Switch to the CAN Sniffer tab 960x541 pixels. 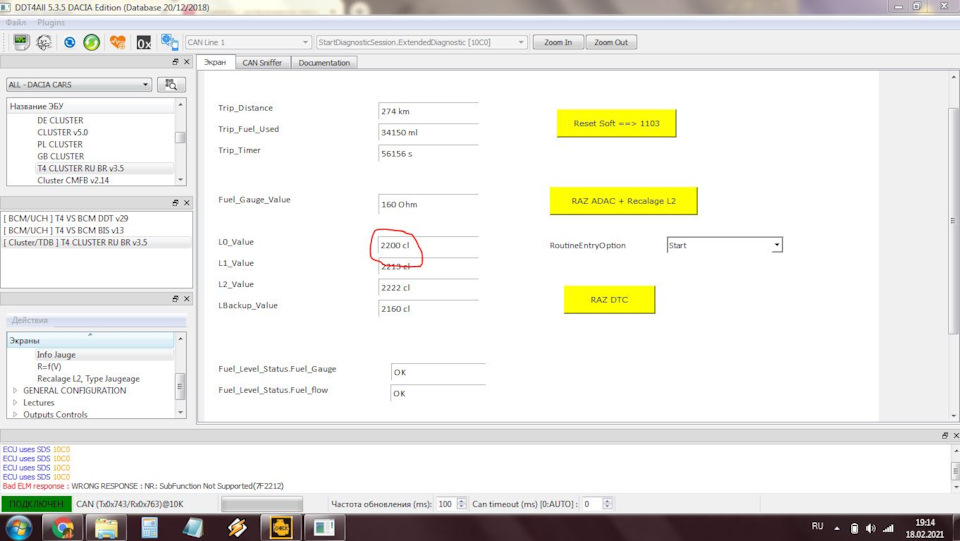pos(262,63)
